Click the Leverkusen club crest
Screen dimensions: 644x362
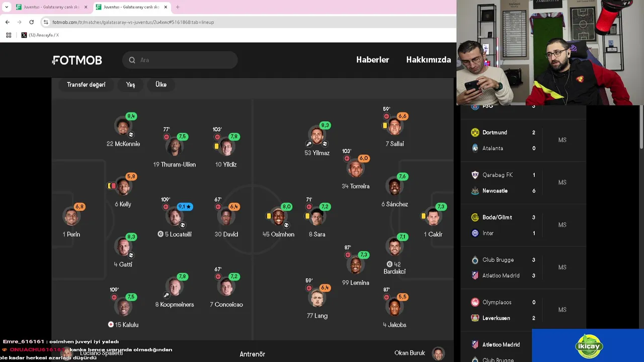(x=475, y=318)
